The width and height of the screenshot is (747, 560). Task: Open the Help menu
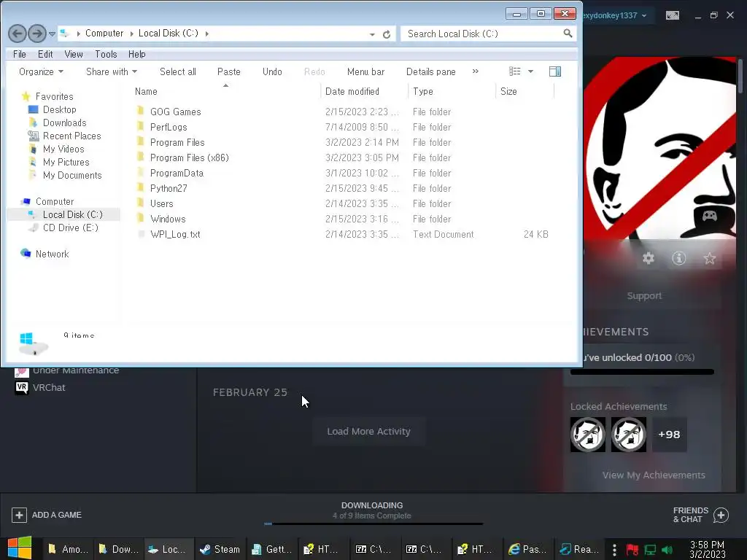(136, 54)
